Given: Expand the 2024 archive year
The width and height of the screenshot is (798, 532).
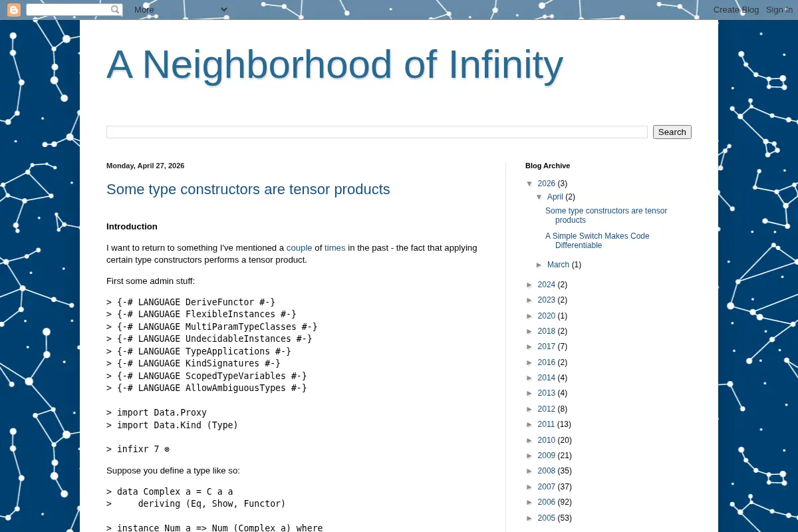Looking at the screenshot, I should pyautogui.click(x=530, y=285).
